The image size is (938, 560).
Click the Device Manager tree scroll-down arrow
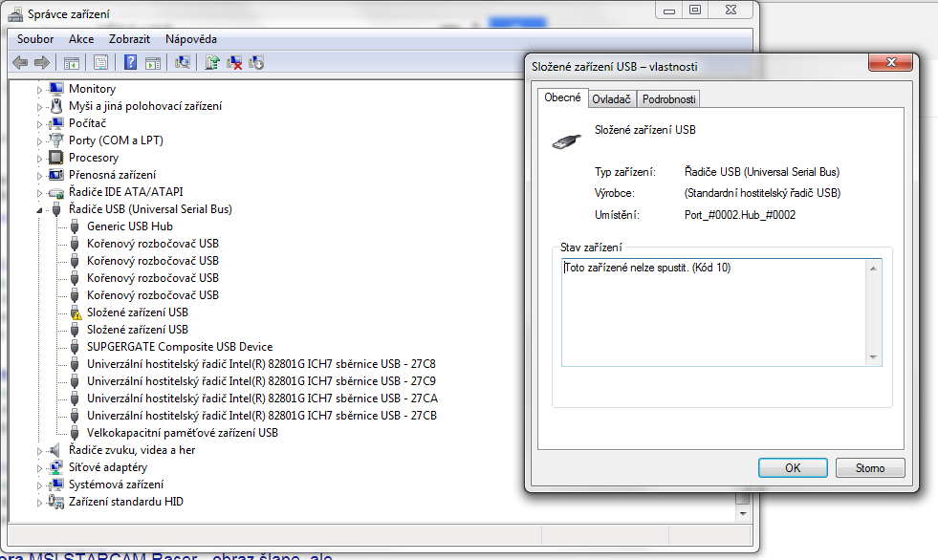[x=743, y=514]
